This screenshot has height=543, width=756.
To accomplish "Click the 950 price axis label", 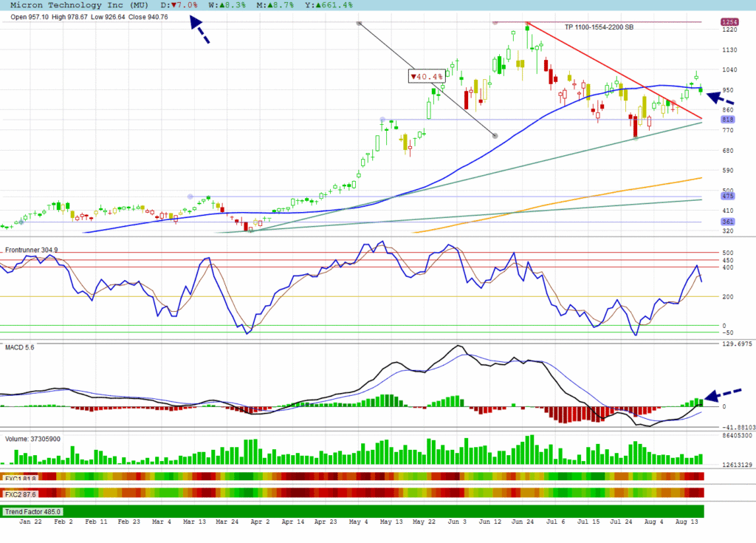I will (727, 90).
